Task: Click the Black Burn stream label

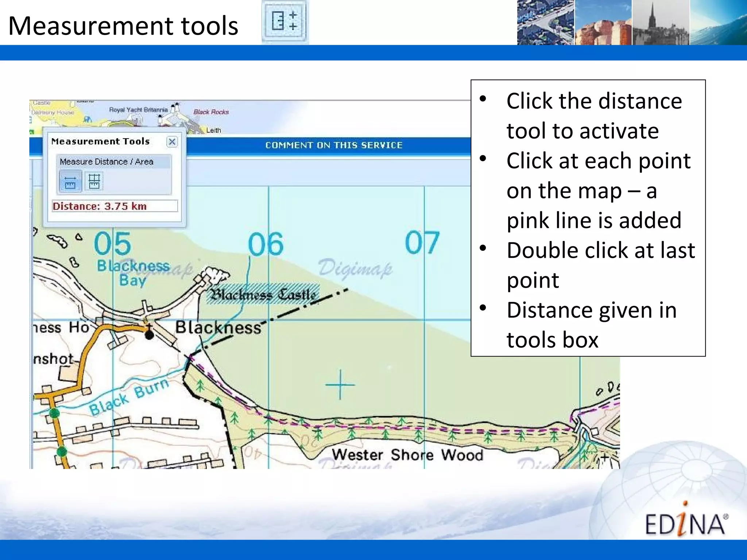Action: [x=129, y=397]
